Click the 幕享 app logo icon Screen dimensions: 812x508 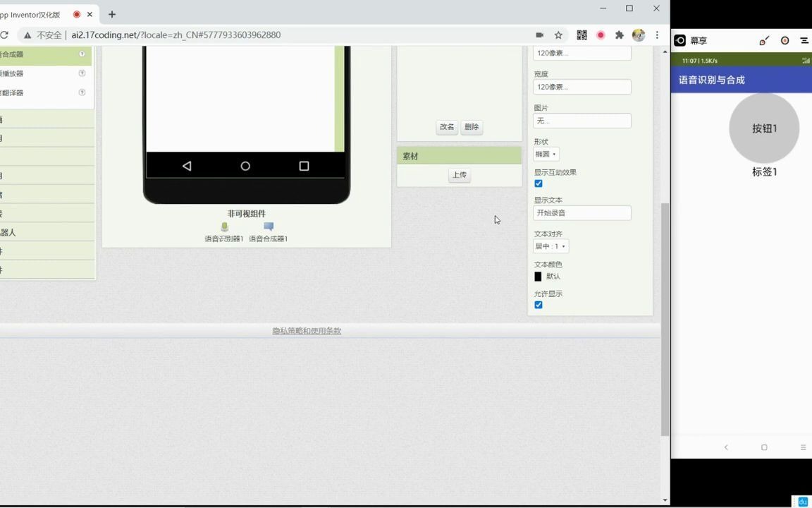[680, 40]
